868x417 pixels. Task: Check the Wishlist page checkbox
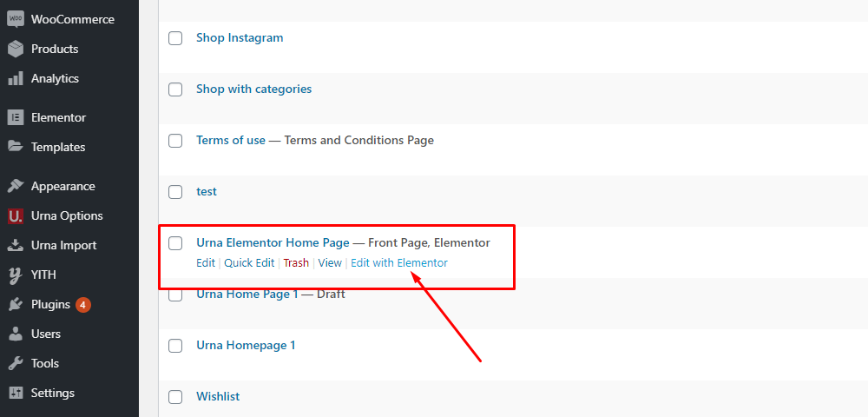click(x=175, y=396)
